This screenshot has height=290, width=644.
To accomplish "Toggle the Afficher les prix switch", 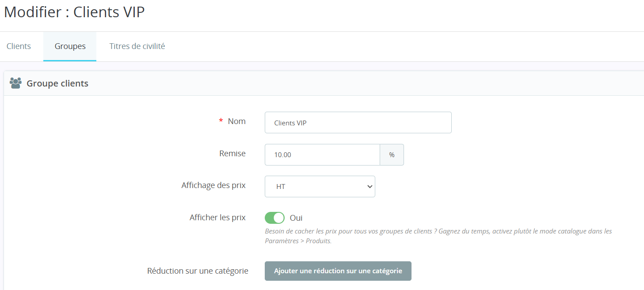I will tap(274, 218).
